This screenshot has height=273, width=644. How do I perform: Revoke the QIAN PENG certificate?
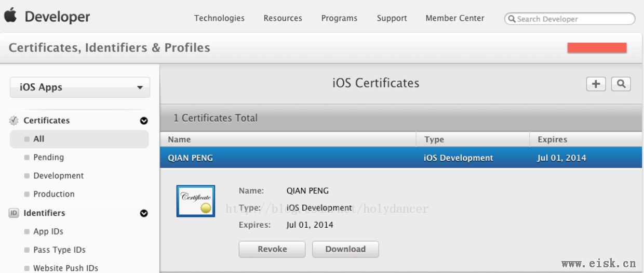[272, 249]
